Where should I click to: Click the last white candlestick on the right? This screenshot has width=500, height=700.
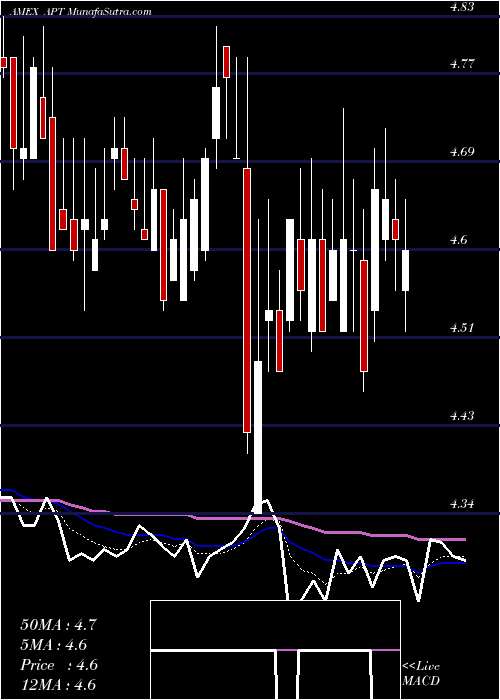pyautogui.click(x=405, y=271)
